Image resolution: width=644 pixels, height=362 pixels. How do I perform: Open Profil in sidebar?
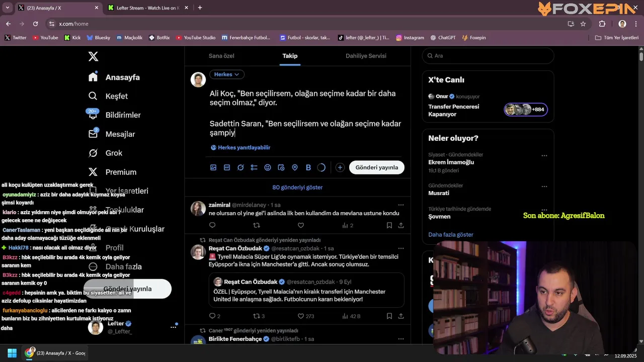coord(106,247)
